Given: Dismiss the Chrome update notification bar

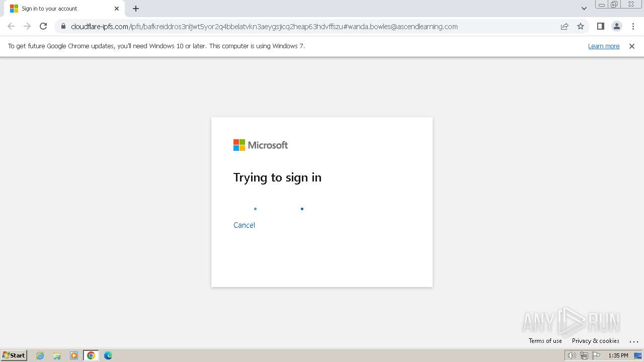Looking at the screenshot, I should pyautogui.click(x=632, y=46).
